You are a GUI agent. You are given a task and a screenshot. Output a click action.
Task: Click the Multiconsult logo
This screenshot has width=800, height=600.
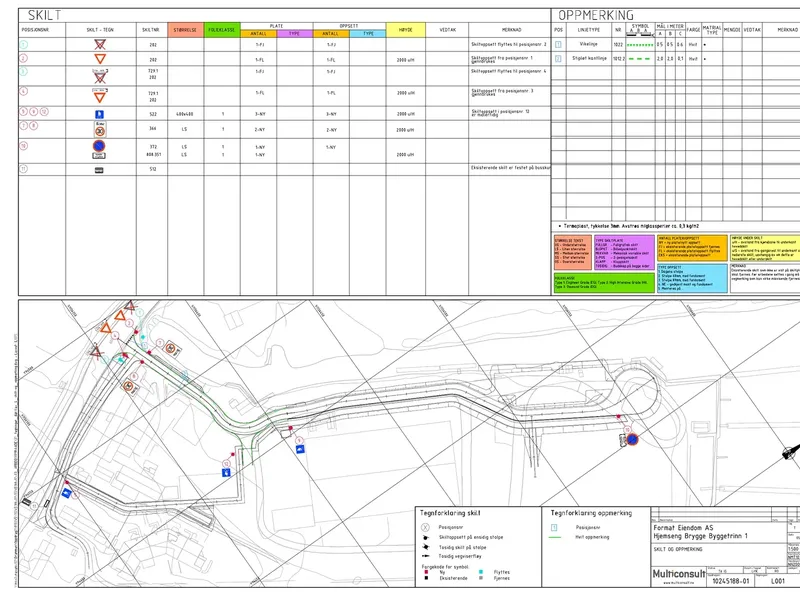click(679, 574)
